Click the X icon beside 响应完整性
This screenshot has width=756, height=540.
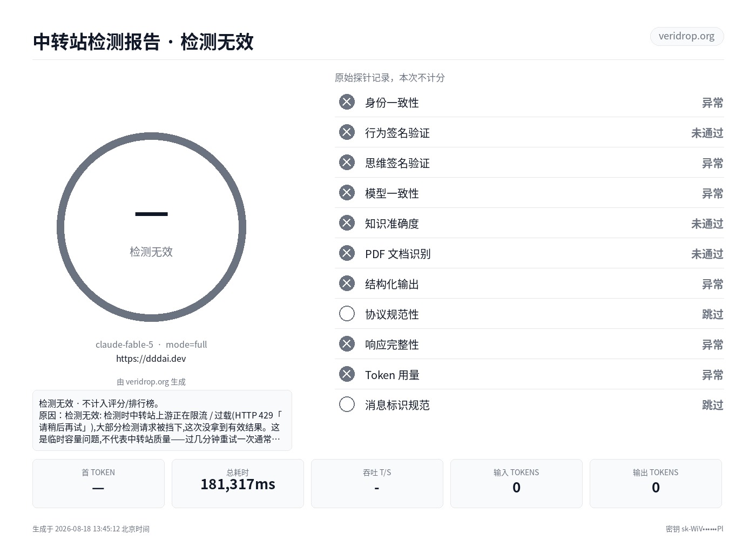(x=347, y=344)
